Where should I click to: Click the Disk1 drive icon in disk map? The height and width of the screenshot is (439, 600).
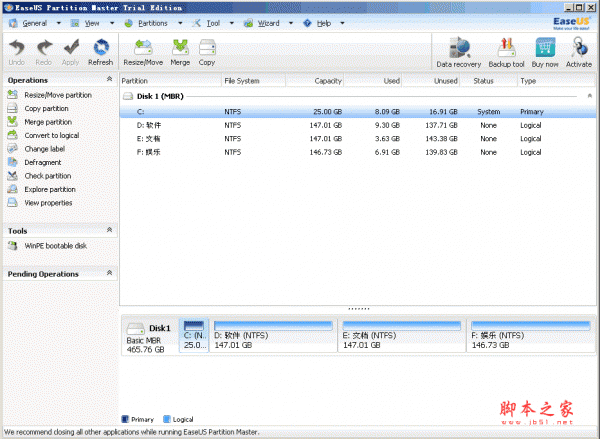pos(135,329)
